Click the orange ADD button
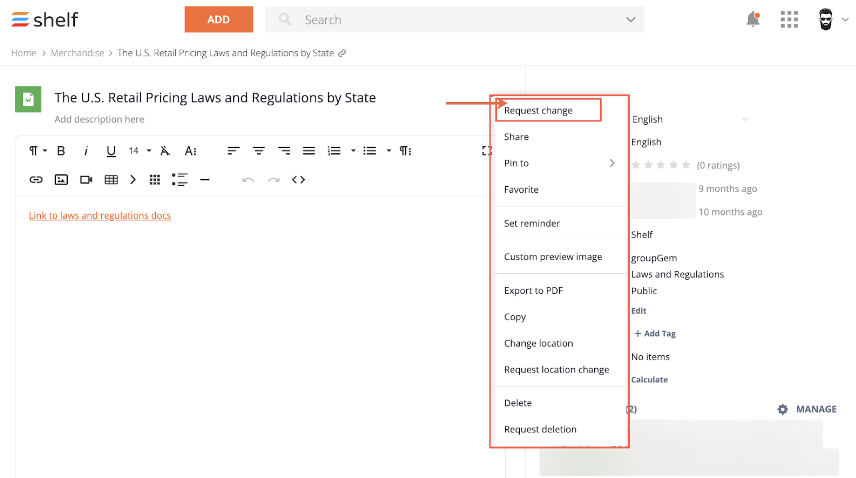Screen dimensions: 856x478 [218, 19]
